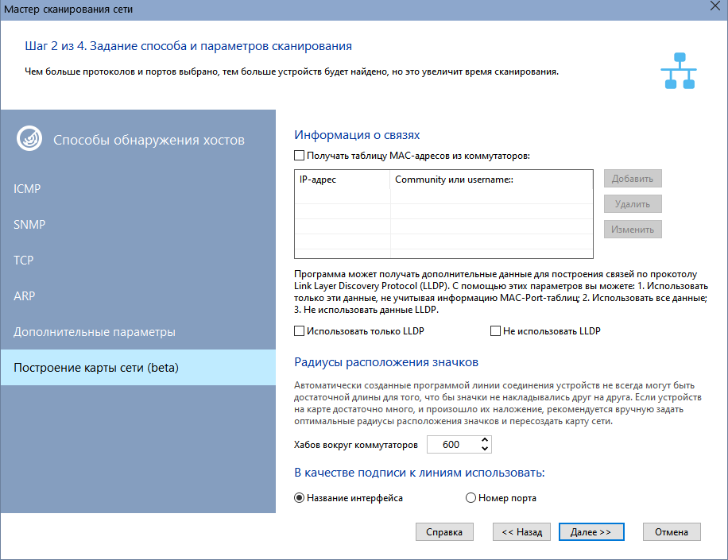728x560 pixels.
Task: Click the 'IP-адрес' column header
Action: 343,180
